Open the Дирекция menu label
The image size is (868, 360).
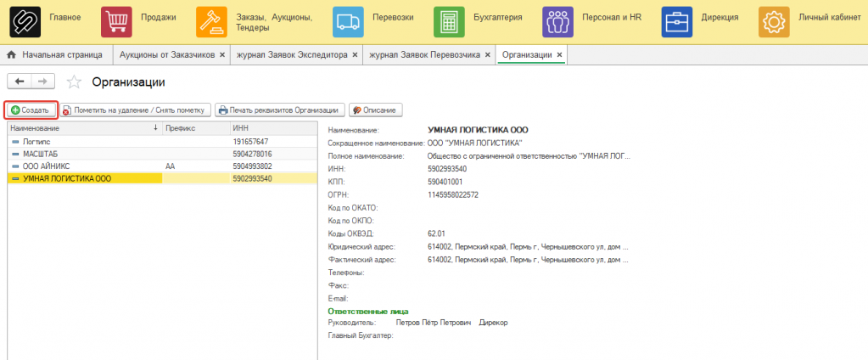click(720, 18)
